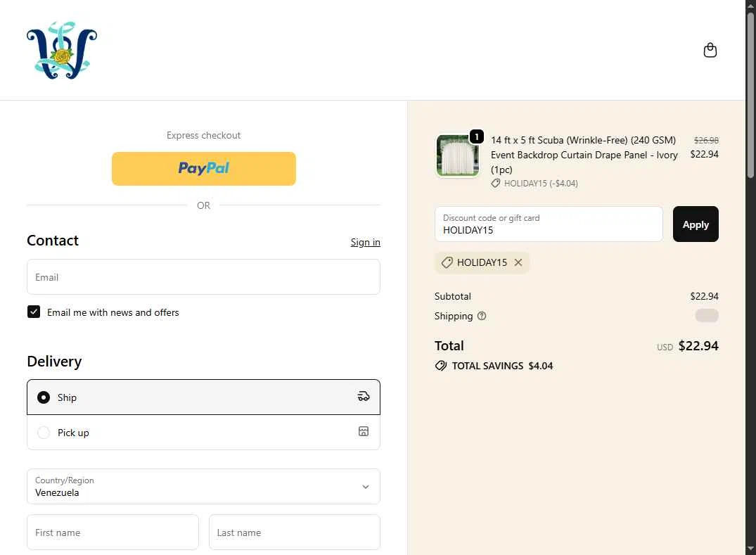This screenshot has width=756, height=555.
Task: Click the curtain drape product thumbnail
Action: [458, 155]
